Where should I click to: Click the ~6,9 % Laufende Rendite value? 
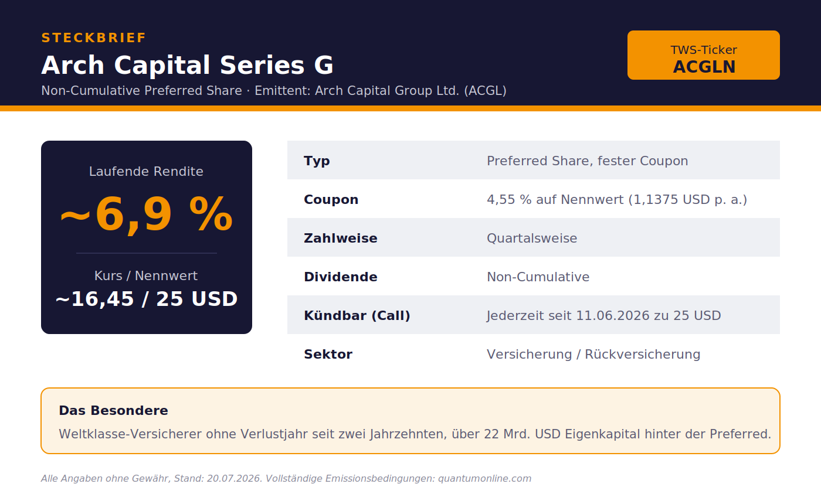click(147, 214)
